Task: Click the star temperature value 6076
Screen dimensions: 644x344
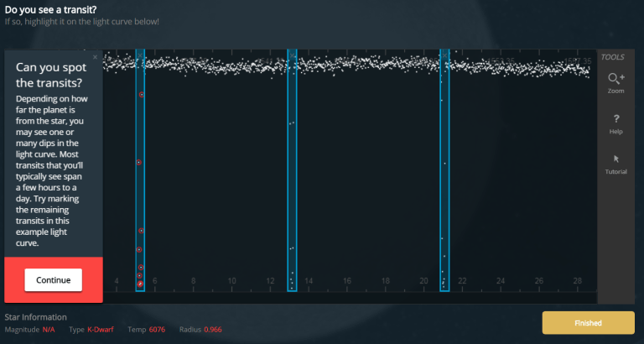Action: point(157,330)
